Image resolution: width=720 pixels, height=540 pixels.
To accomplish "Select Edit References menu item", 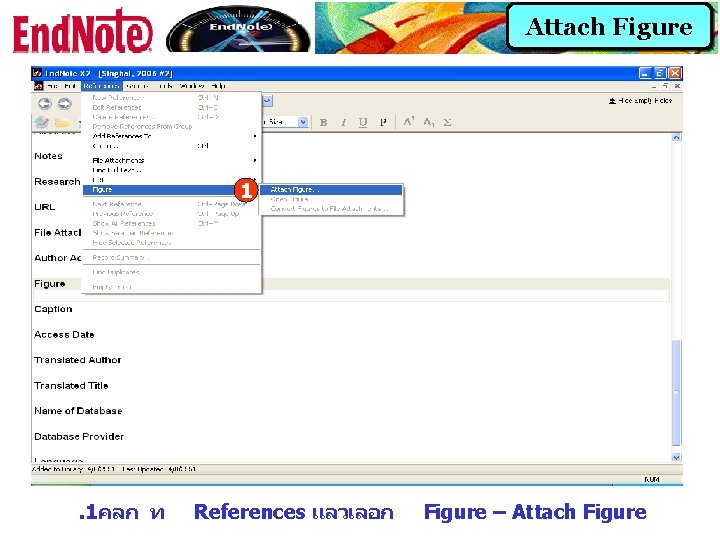I will coord(172,107).
